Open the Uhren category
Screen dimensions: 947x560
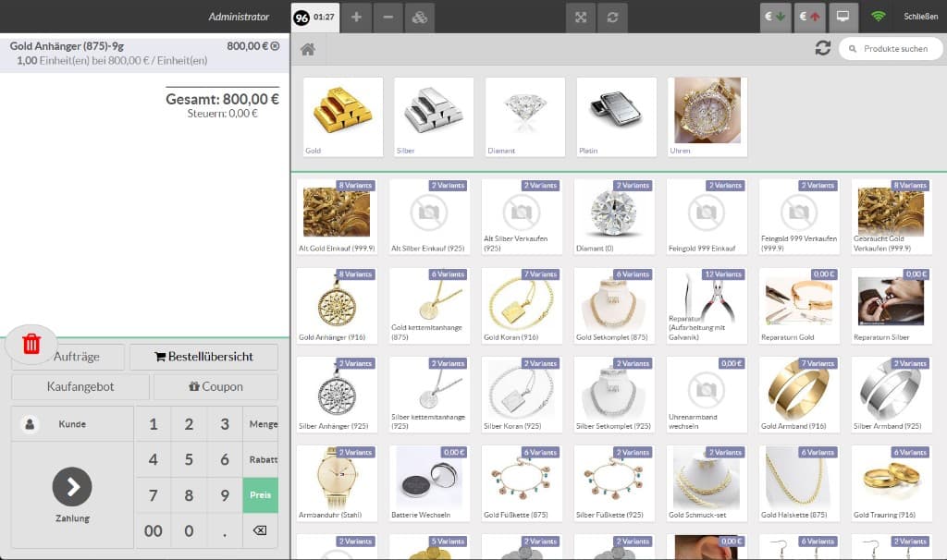point(707,117)
